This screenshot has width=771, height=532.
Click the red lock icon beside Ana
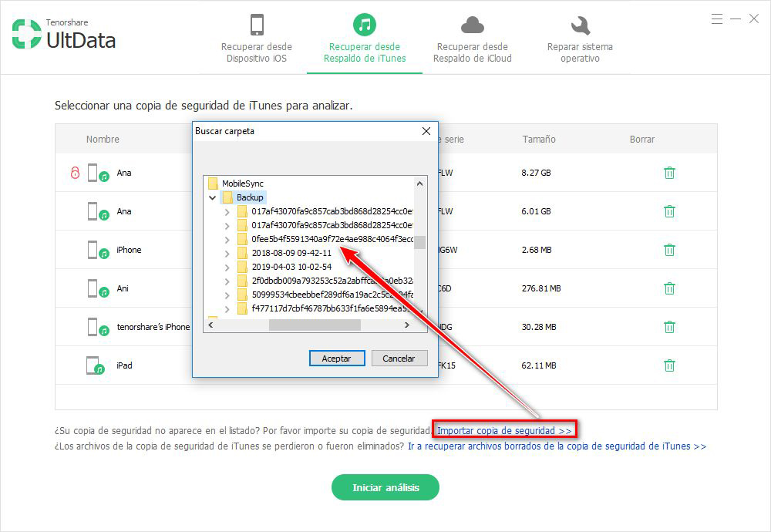[x=75, y=173]
